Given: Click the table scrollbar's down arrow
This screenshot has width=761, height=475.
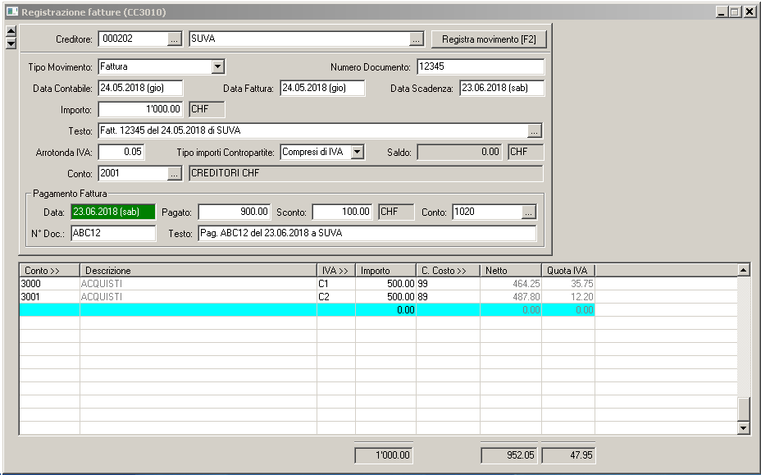Looking at the screenshot, I should click(743, 427).
